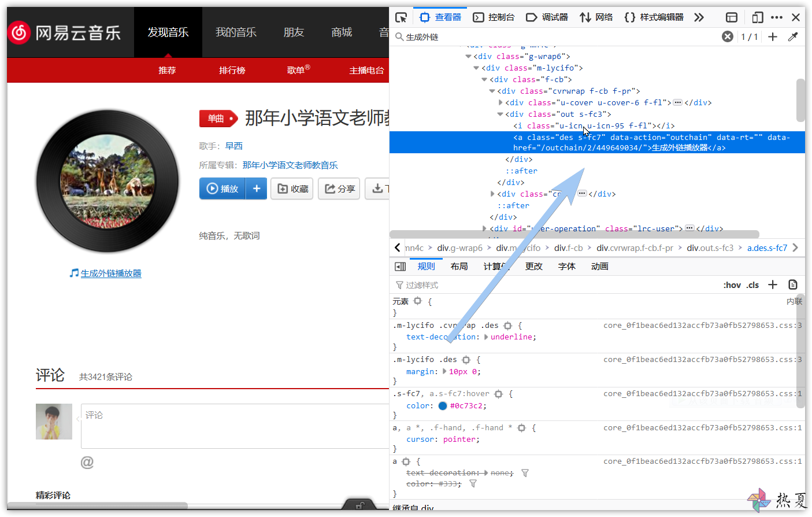Open the color picker swatch for #0c73c2
812x517 pixels.
tap(443, 406)
